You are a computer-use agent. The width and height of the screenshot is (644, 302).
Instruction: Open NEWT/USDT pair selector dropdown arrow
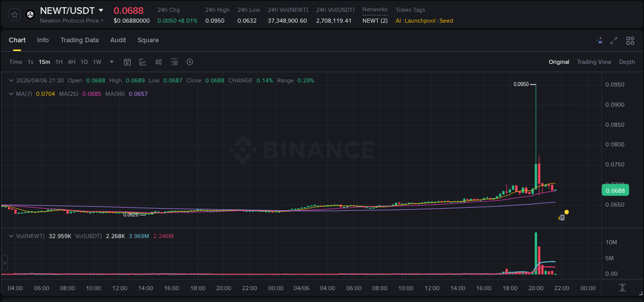click(x=101, y=10)
